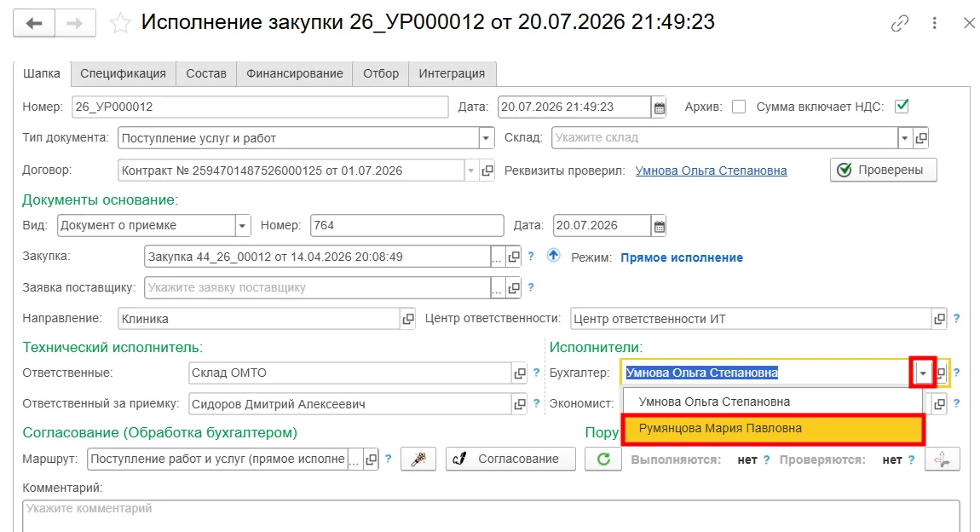980x532 pixels.
Task: Click the Заявка поставщику input field
Action: pos(318,288)
